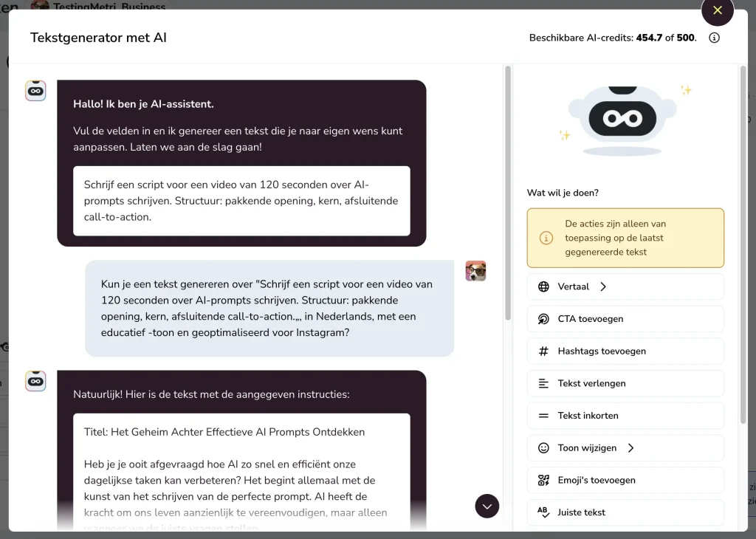Choose the Tekst inkorten action
Image resolution: width=756 pixels, height=539 pixels.
tap(625, 416)
